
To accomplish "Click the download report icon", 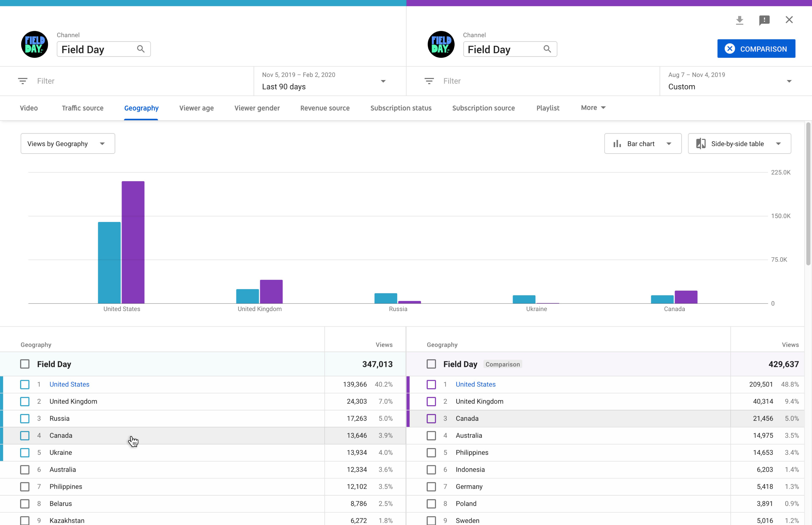I will click(739, 21).
